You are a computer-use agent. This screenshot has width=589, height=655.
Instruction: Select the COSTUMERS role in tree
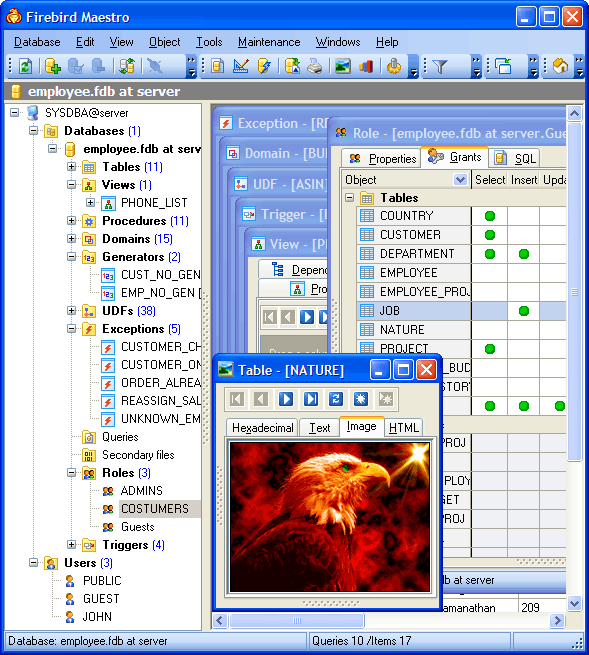tap(155, 509)
